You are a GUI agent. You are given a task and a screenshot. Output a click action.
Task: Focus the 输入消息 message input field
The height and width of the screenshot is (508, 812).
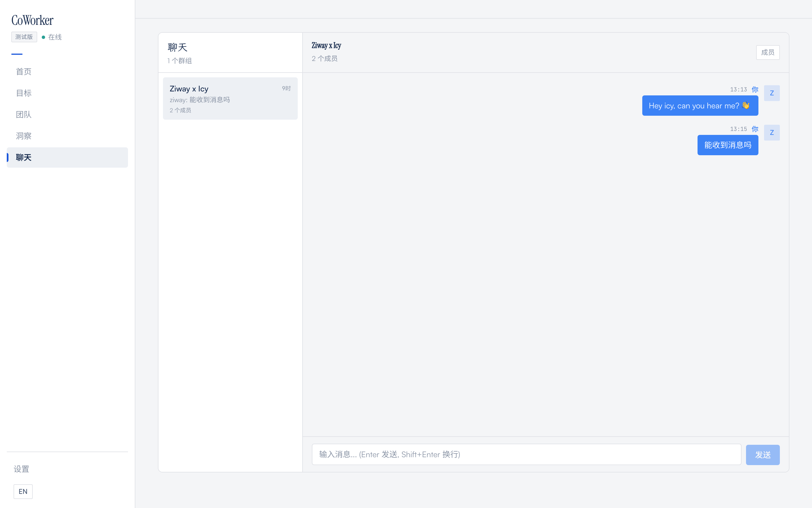tap(526, 455)
